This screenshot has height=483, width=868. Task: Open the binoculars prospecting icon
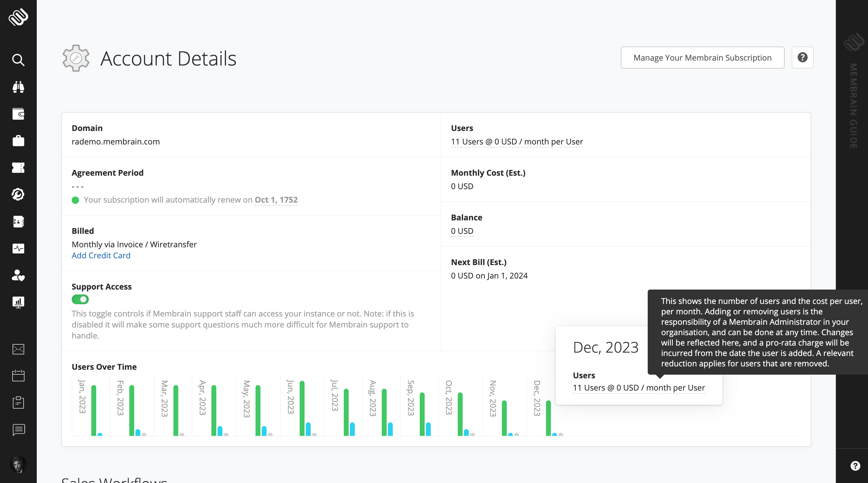pyautogui.click(x=18, y=87)
